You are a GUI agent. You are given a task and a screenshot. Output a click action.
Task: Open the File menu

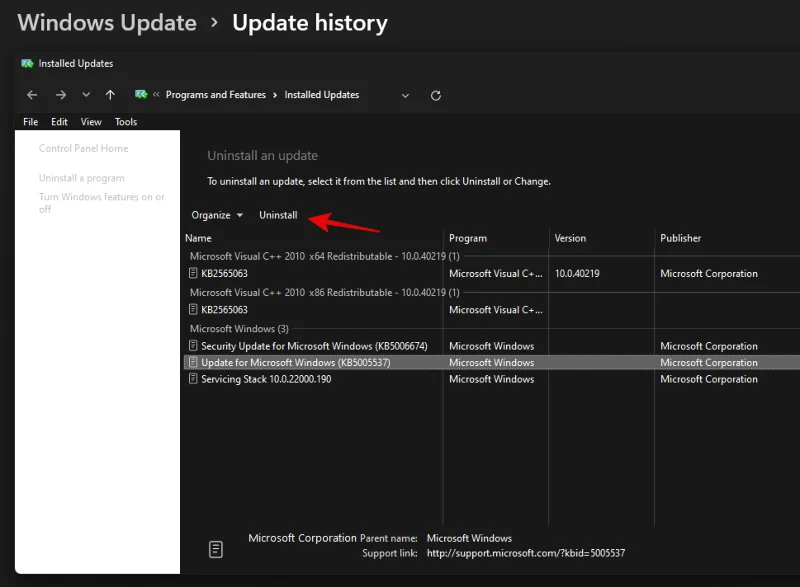pyautogui.click(x=30, y=121)
